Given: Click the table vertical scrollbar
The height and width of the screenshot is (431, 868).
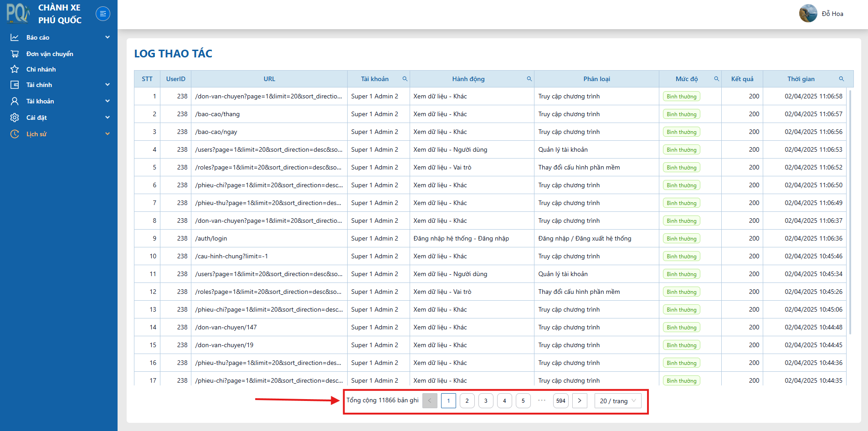Looking at the screenshot, I should 850,212.
